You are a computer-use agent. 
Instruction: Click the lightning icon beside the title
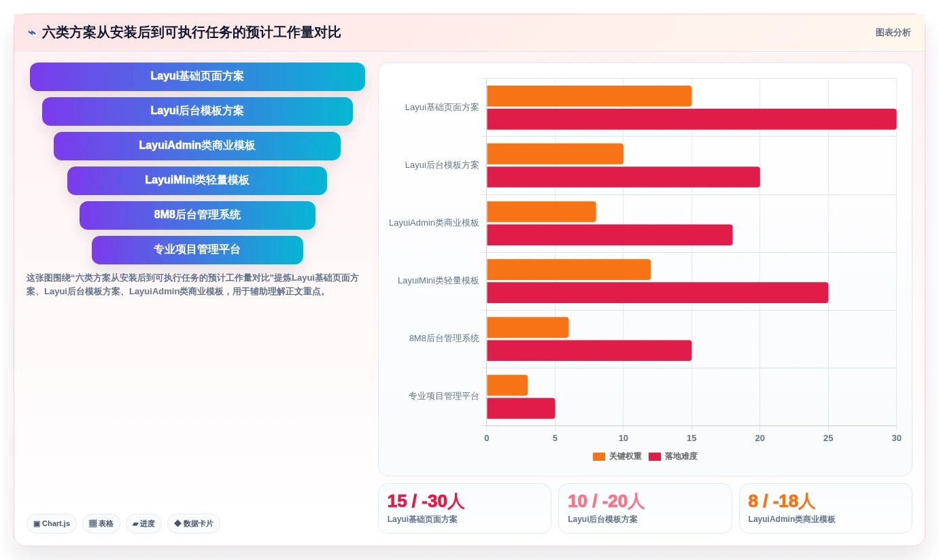(x=31, y=33)
